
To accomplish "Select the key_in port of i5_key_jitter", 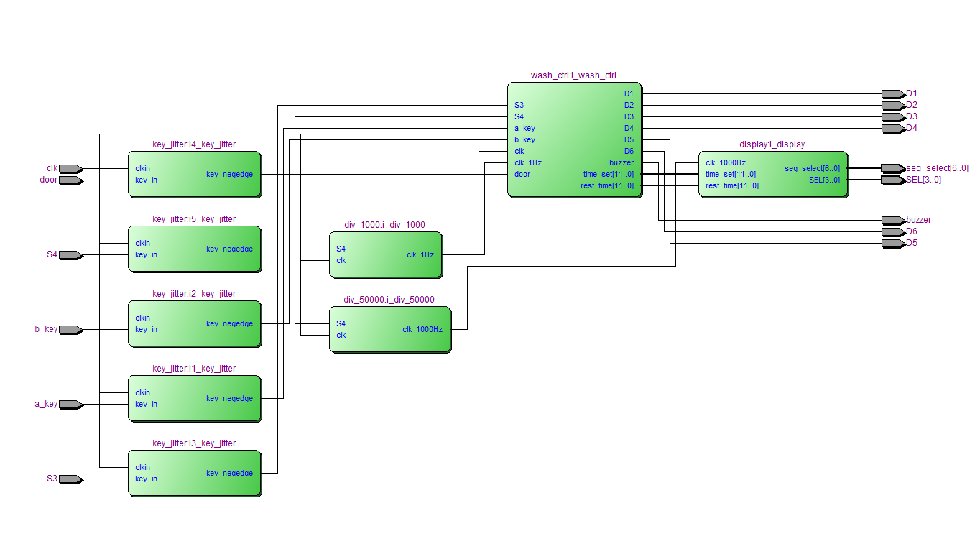I will click(x=146, y=255).
